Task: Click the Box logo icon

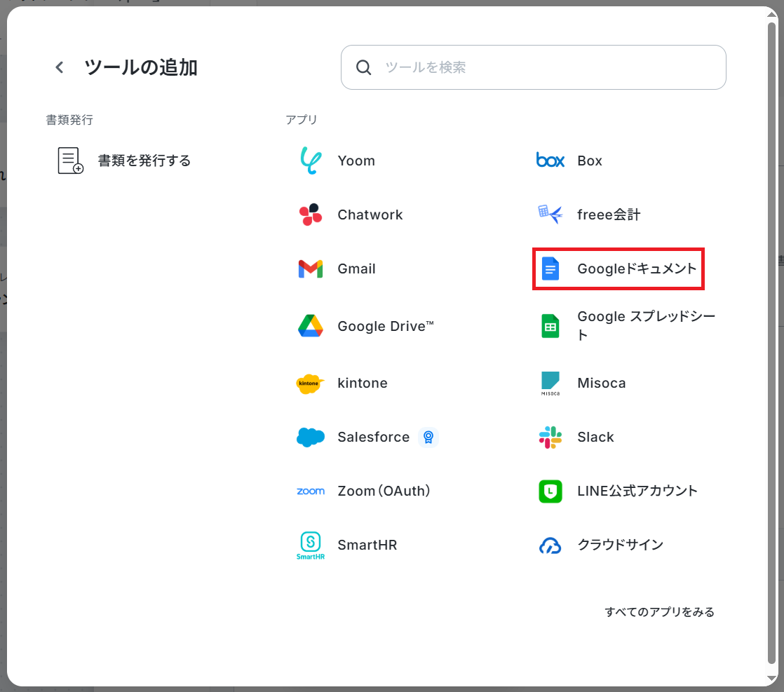Action: point(550,161)
